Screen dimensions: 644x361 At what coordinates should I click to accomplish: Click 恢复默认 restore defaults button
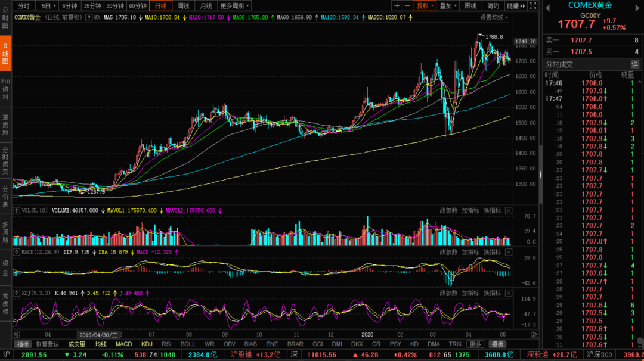[47, 344]
